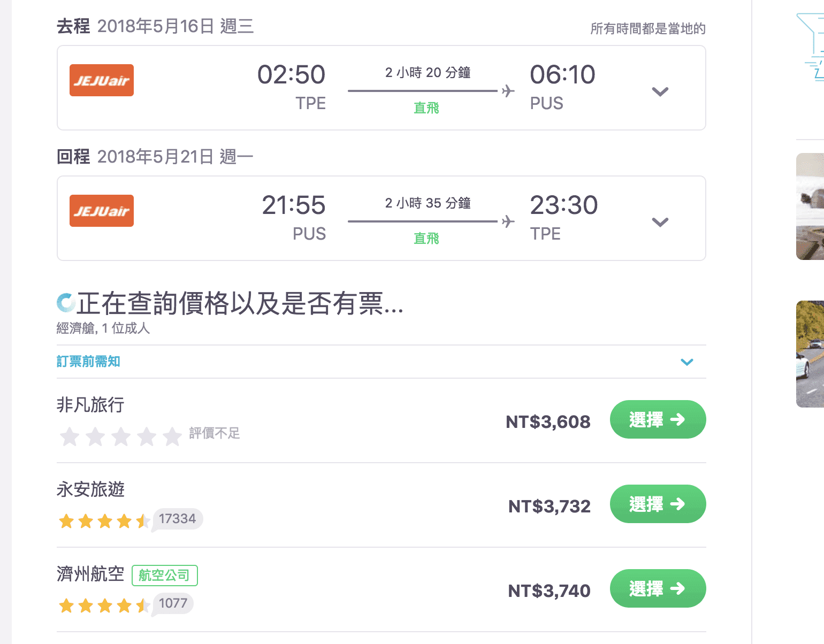Click the outbound flight airplane icon
The width and height of the screenshot is (824, 644).
[508, 91]
